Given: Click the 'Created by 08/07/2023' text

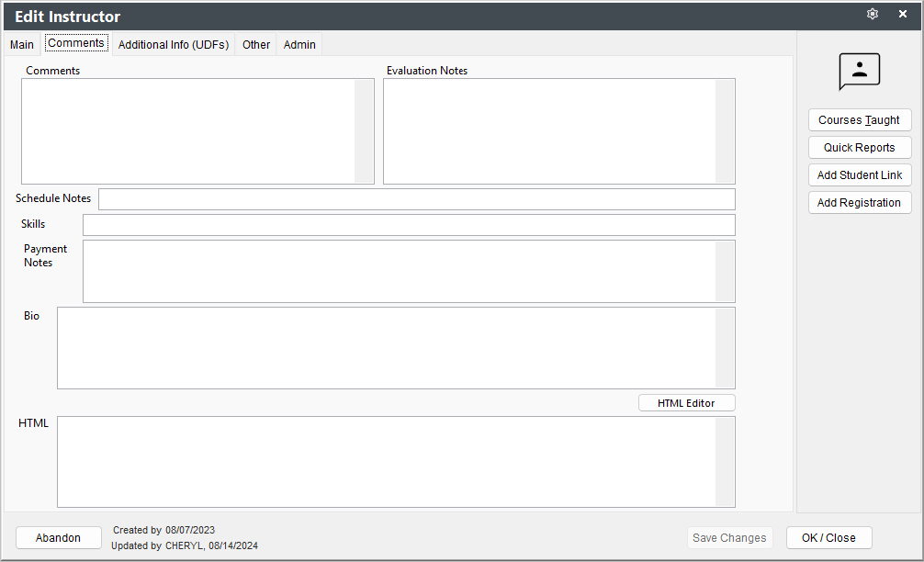Looking at the screenshot, I should tap(163, 530).
